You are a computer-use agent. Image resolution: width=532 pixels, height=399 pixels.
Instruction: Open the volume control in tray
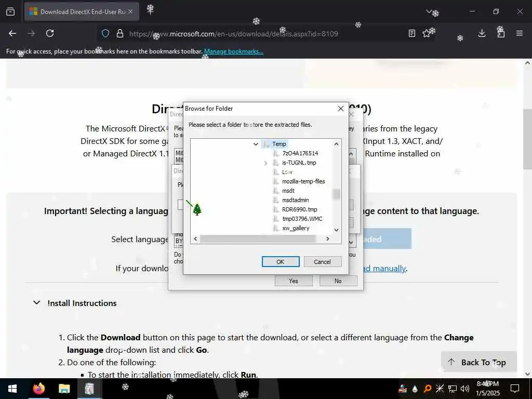(x=465, y=389)
